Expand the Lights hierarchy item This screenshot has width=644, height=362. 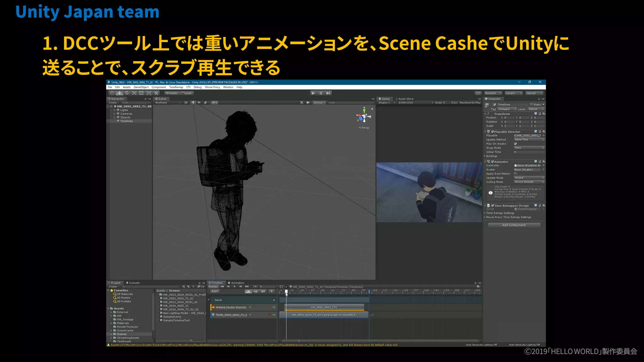114,110
